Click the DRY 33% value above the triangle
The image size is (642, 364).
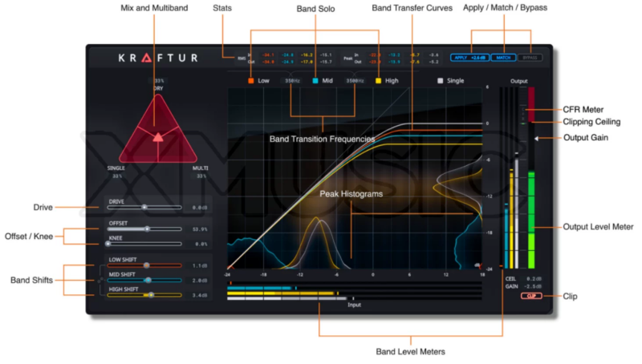point(159,81)
